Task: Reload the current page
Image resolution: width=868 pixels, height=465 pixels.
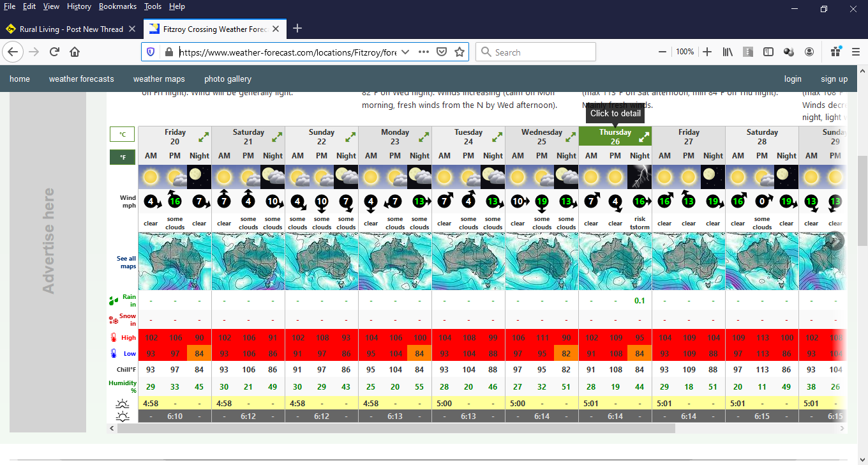Action: click(54, 52)
